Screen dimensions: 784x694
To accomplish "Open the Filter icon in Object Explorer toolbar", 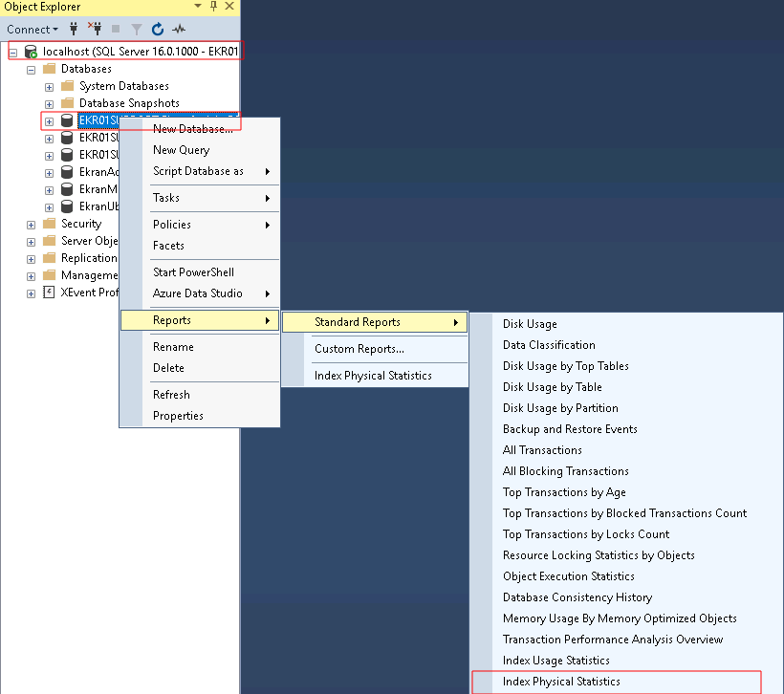I will tap(136, 30).
